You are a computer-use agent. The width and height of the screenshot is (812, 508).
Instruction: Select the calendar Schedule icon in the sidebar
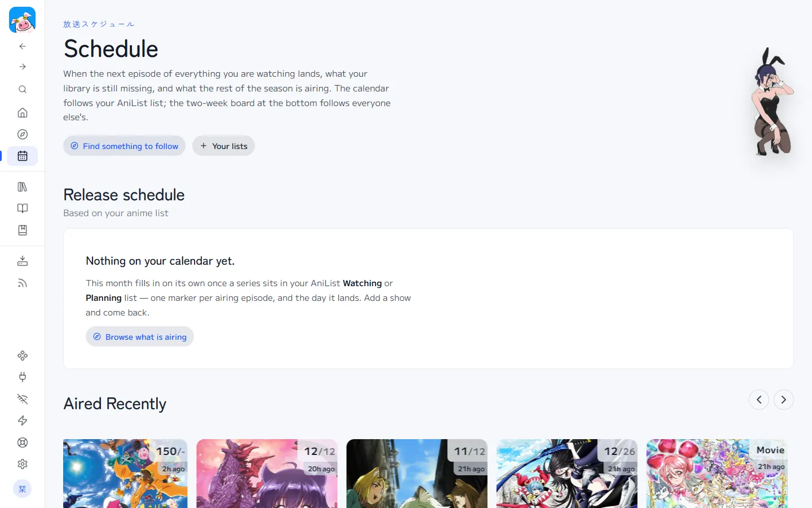point(23,156)
